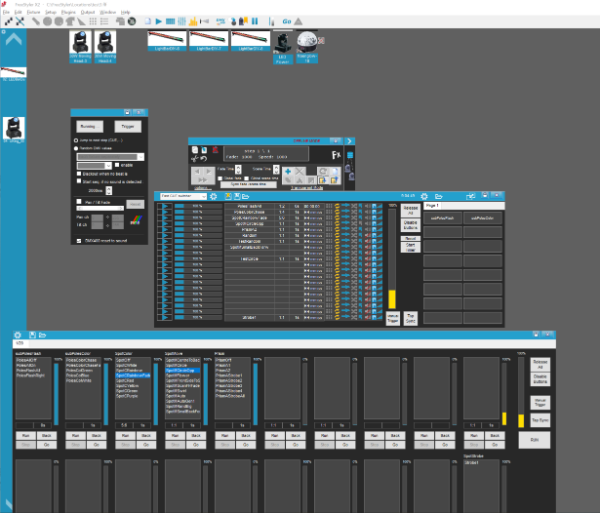
Task: Click the upward chevron in the left sidebar
Action: (14, 41)
